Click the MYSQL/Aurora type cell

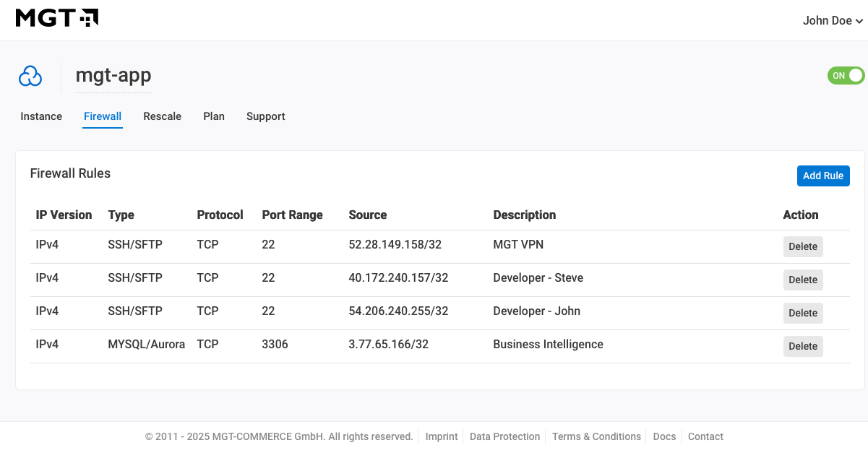(147, 345)
